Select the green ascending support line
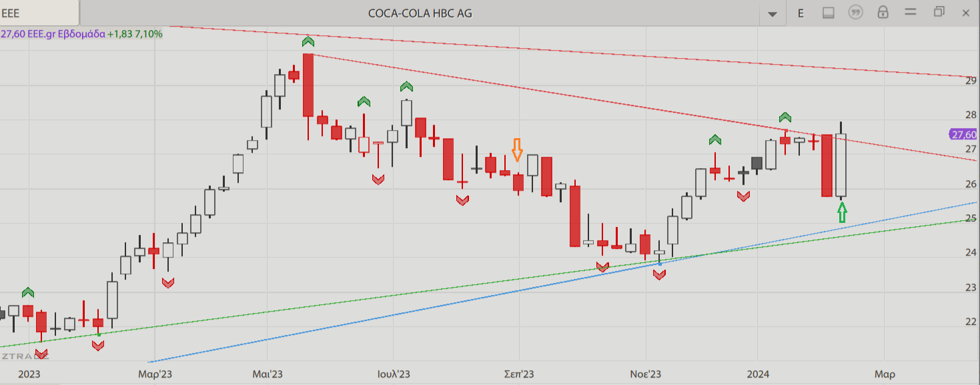980x385 pixels. point(487,284)
